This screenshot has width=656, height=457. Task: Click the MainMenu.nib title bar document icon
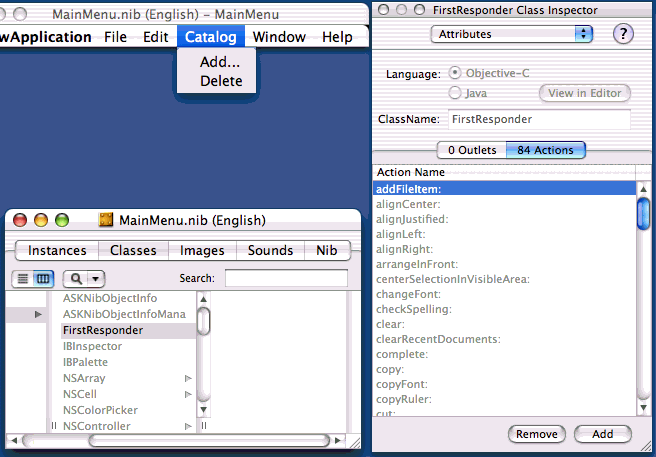107,220
